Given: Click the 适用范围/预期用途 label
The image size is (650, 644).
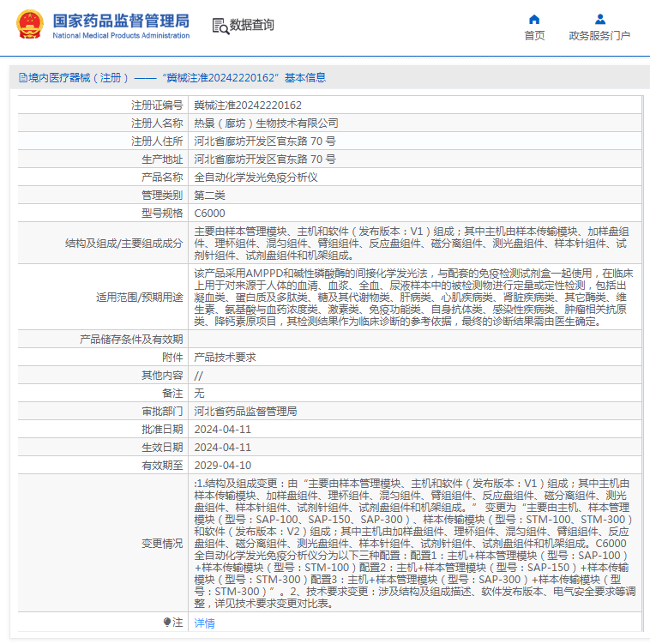Looking at the screenshot, I should (x=139, y=298).
